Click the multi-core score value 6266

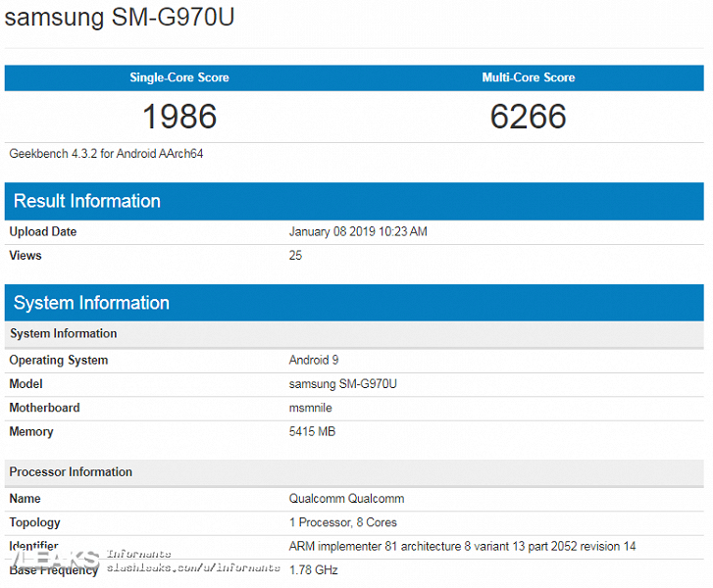pos(529,117)
